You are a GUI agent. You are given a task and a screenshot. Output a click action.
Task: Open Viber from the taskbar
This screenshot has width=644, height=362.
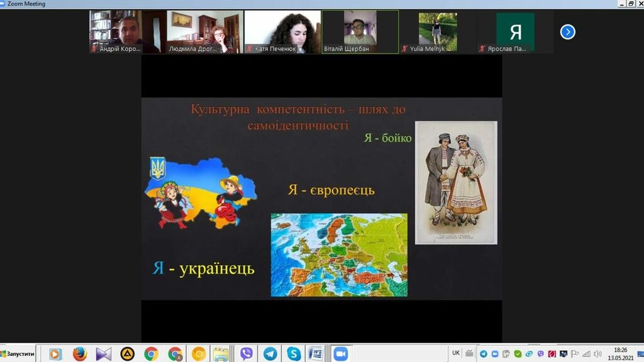tap(246, 354)
